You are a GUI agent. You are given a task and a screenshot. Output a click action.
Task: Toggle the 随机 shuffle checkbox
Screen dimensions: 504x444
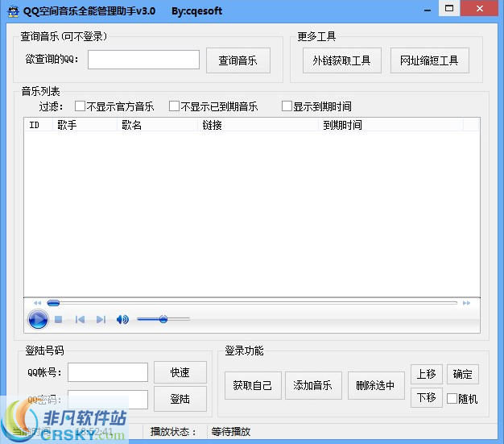click(452, 399)
